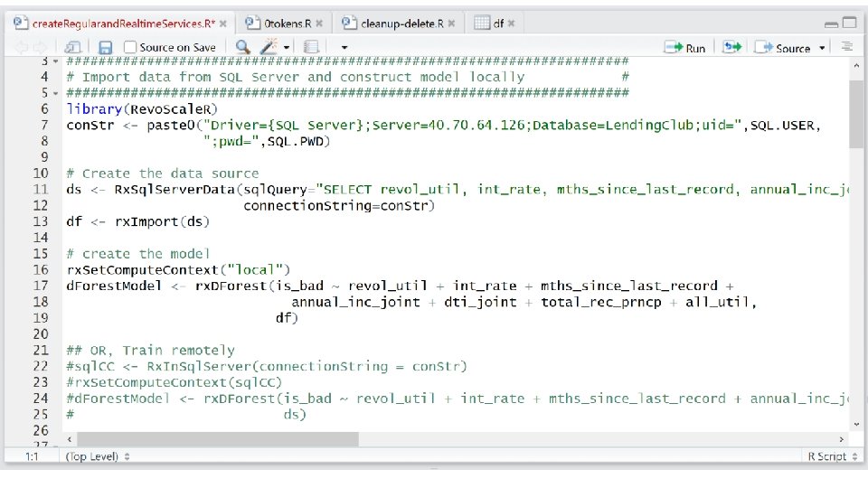Open the 0tokens.R tab

287,23
